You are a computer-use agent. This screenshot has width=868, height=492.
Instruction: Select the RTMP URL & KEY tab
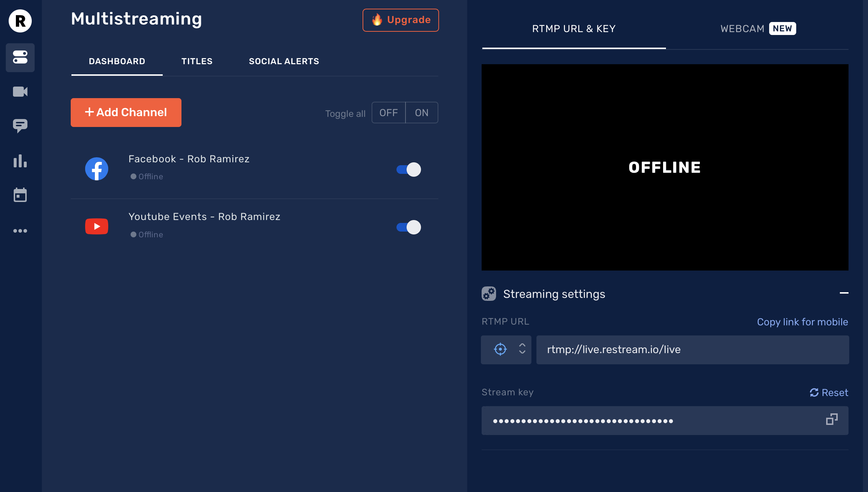pos(574,29)
